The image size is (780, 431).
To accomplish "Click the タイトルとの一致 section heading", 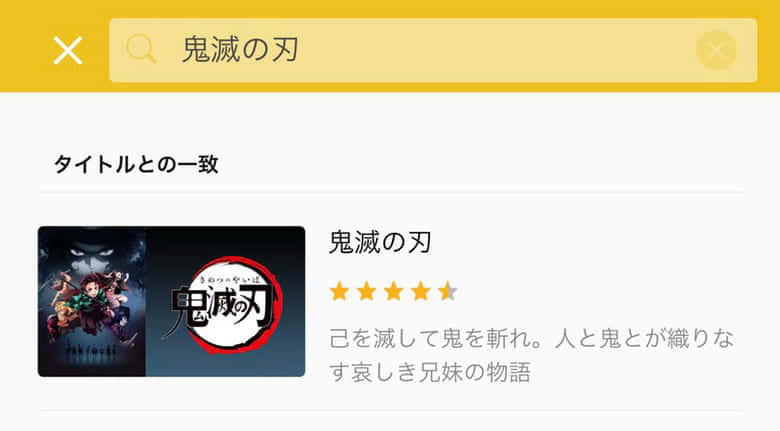I will pyautogui.click(x=136, y=164).
